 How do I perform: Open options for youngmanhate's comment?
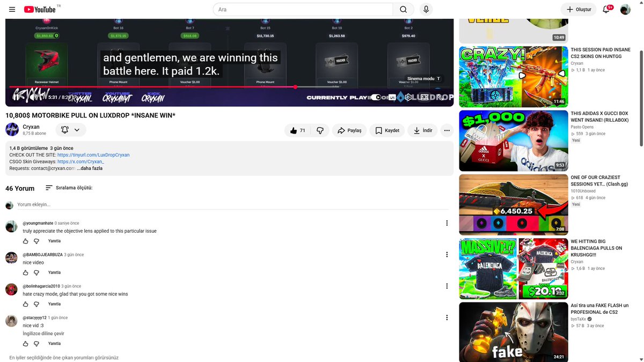click(447, 223)
